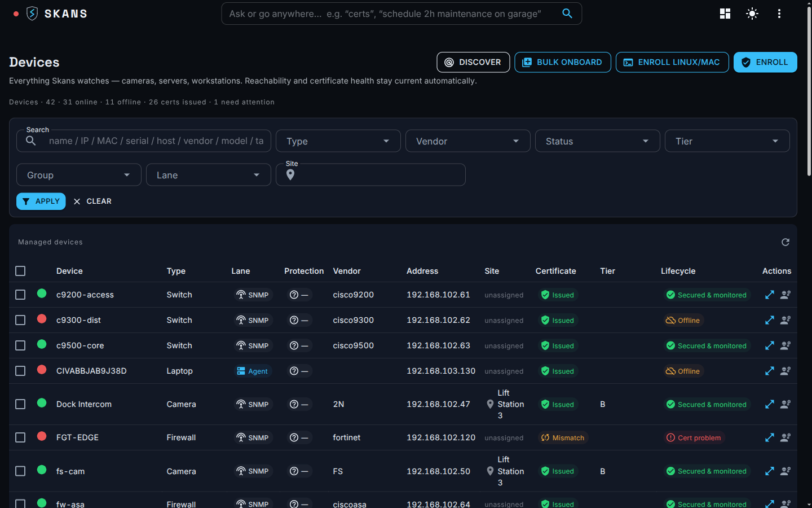Check the c9500-core row checkbox

click(20, 345)
